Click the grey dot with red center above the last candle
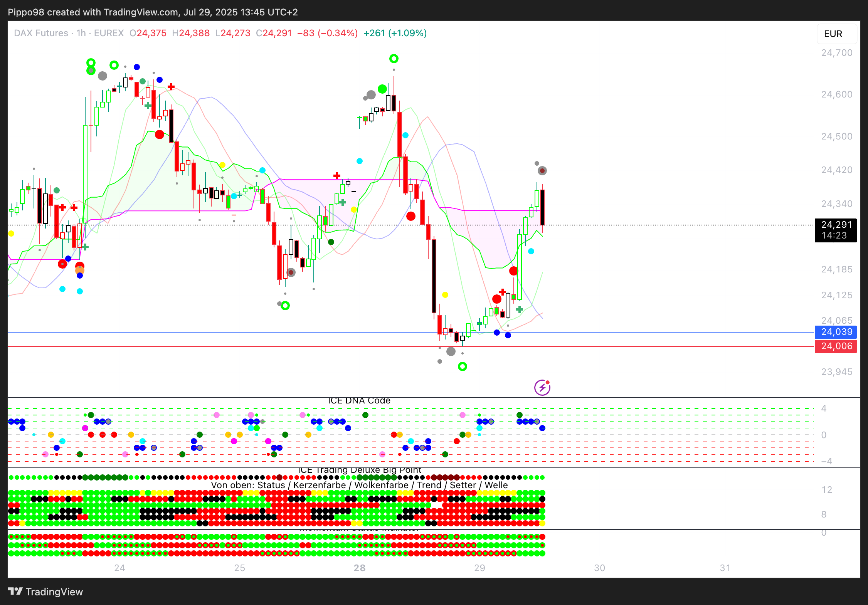This screenshot has width=868, height=605. click(542, 170)
